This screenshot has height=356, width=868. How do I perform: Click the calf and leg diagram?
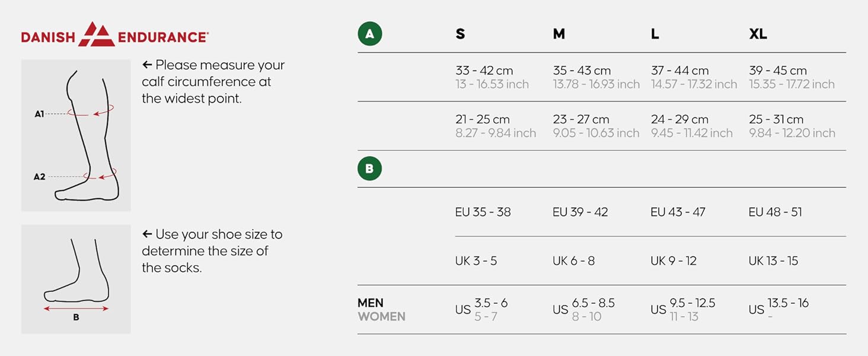76,135
